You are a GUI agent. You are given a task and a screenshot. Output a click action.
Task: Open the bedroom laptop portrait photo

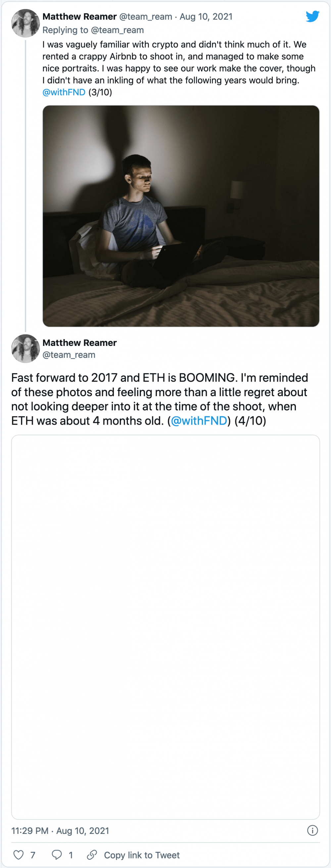[x=181, y=216]
